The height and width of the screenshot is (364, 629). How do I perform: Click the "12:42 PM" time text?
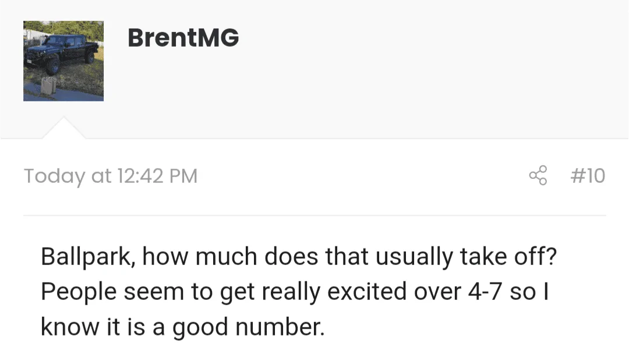(x=158, y=176)
